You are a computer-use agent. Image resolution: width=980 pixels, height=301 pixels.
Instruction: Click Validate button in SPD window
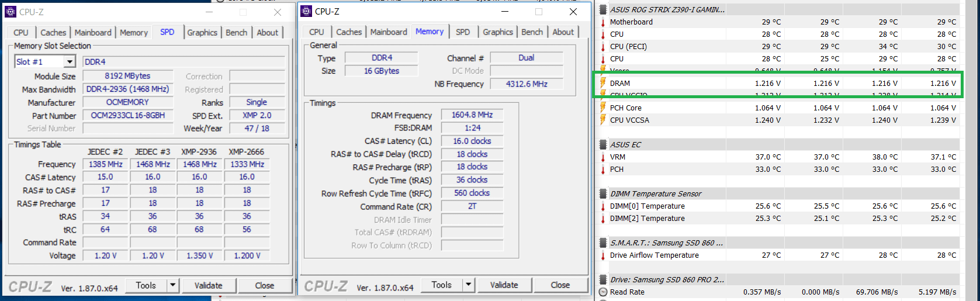tap(209, 285)
